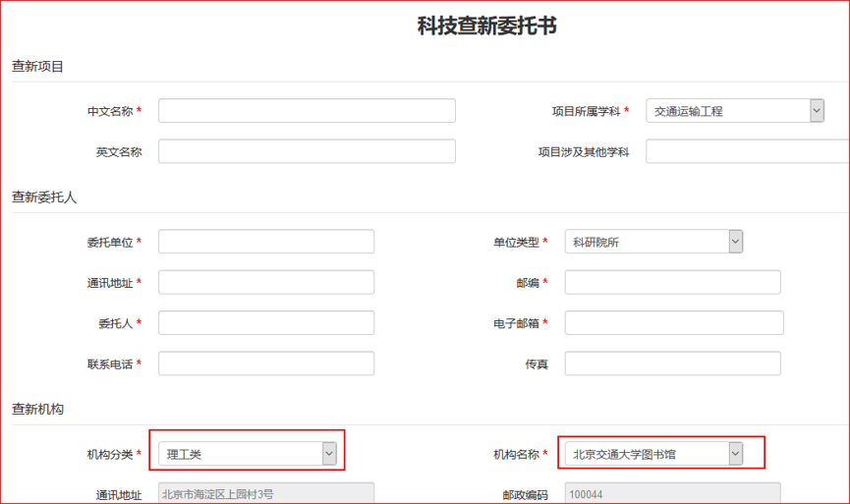Click the greyed-out 通讯地址 field under 查新机构

pyautogui.click(x=266, y=494)
